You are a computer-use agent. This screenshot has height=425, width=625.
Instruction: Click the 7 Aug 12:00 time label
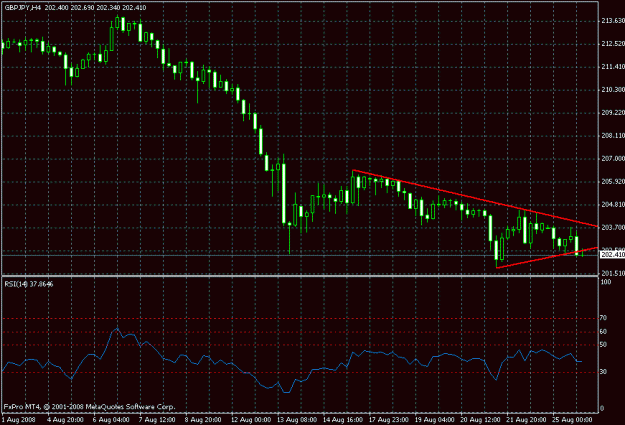click(x=157, y=420)
